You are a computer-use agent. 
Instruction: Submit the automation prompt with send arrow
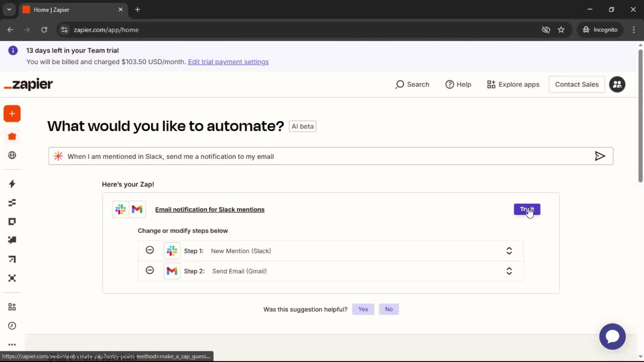click(600, 156)
